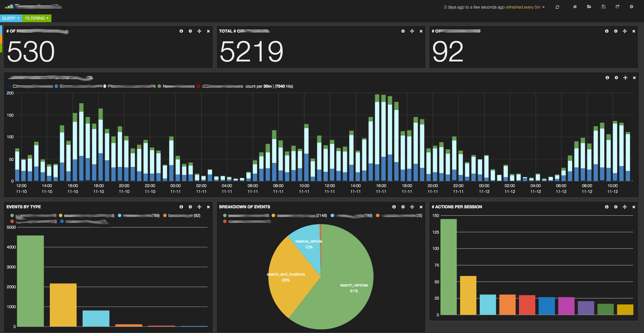Go to the home dashboard icon
This screenshot has width=644, height=333.
pyautogui.click(x=575, y=7)
